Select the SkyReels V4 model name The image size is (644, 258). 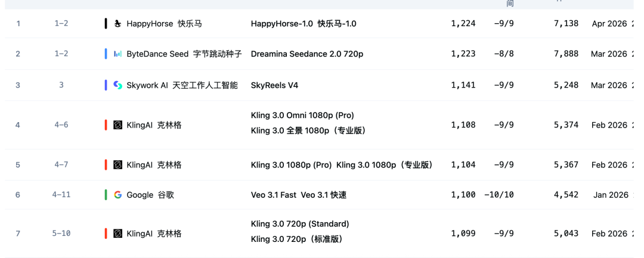coord(274,85)
